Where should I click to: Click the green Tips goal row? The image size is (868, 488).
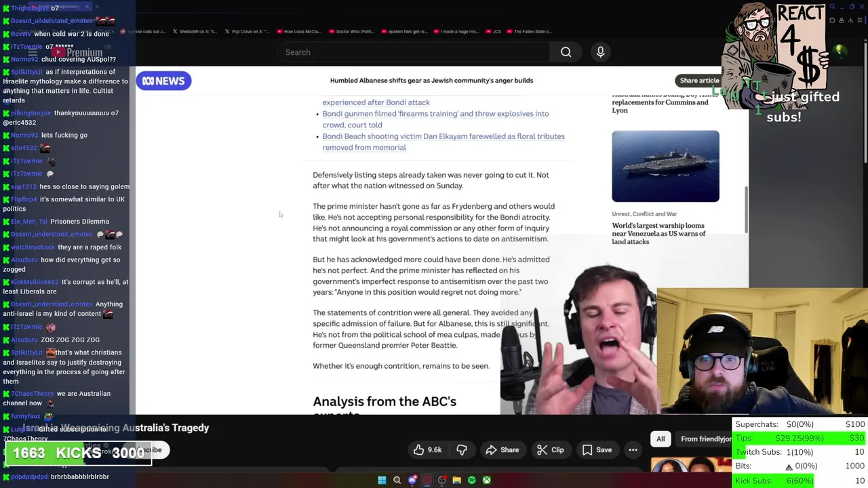click(x=800, y=439)
